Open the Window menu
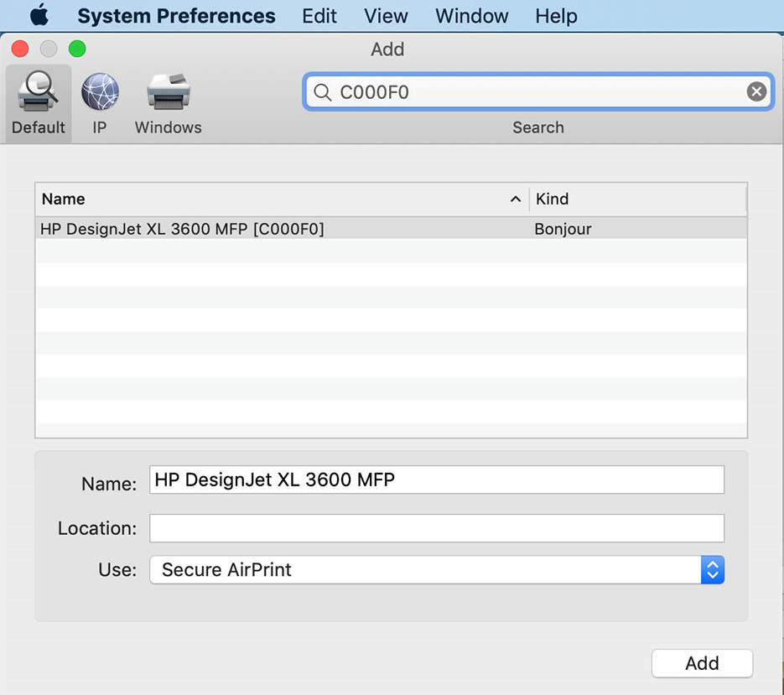 pyautogui.click(x=471, y=16)
